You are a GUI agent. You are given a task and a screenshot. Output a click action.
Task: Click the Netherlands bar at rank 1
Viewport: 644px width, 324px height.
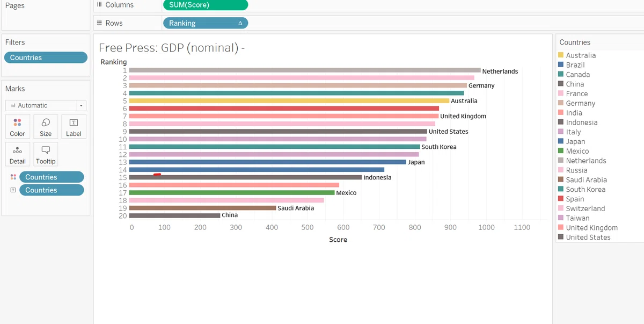305,70
